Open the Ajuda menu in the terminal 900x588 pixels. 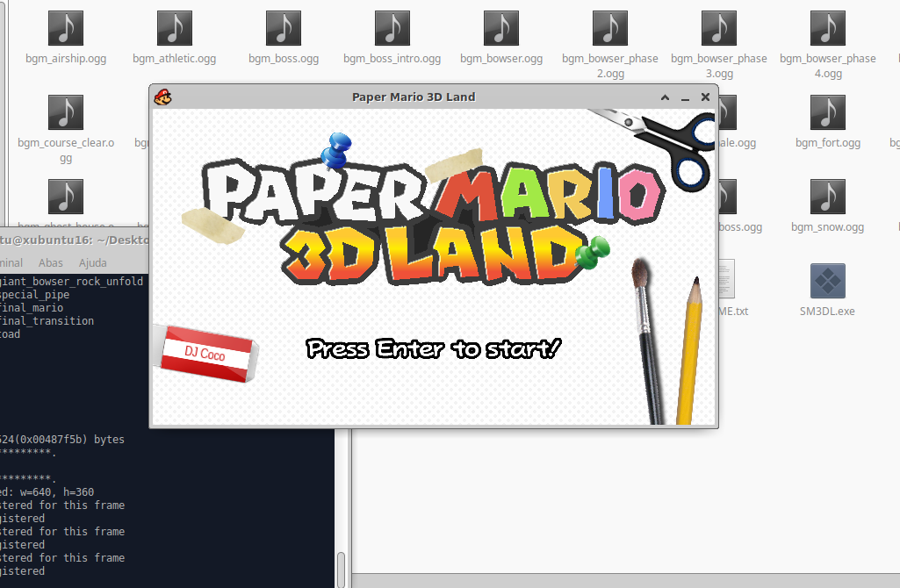click(92, 262)
